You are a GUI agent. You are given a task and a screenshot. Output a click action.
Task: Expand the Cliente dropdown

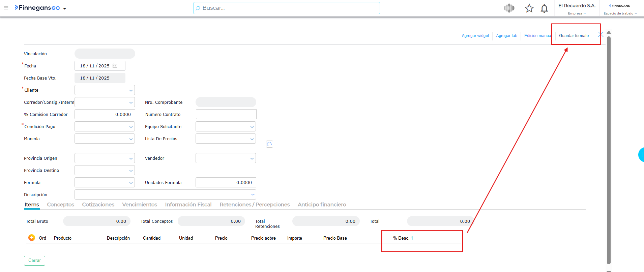coord(131,90)
